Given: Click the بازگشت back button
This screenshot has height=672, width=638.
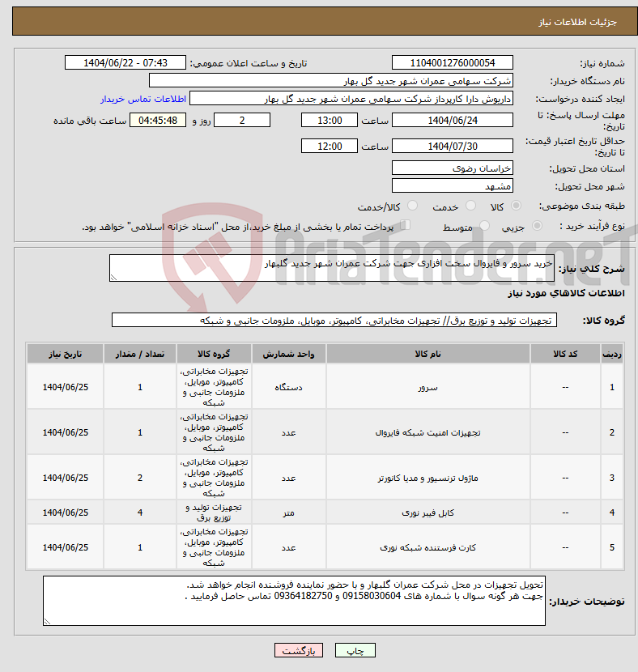Looking at the screenshot, I should (x=299, y=651).
